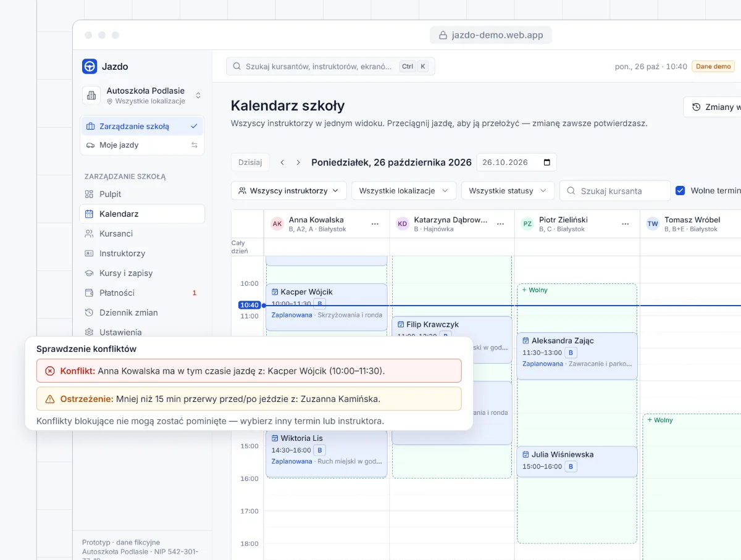This screenshot has height=560, width=741.
Task: Open the Instruktorzy page
Action: [x=143, y=253]
